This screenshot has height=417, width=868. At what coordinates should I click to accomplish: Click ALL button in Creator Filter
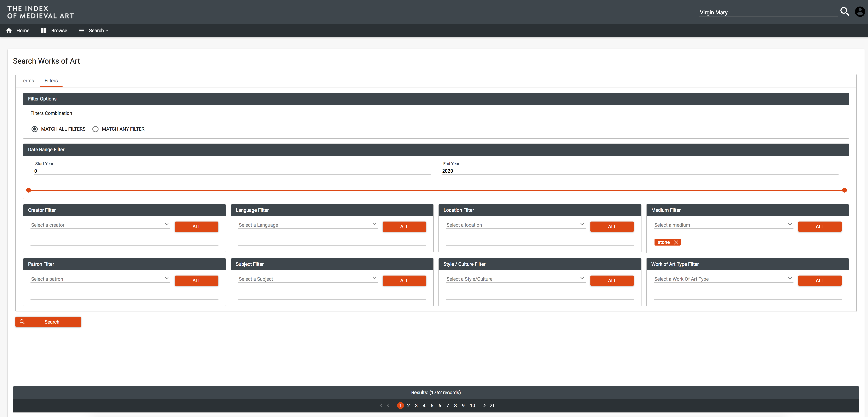click(197, 227)
